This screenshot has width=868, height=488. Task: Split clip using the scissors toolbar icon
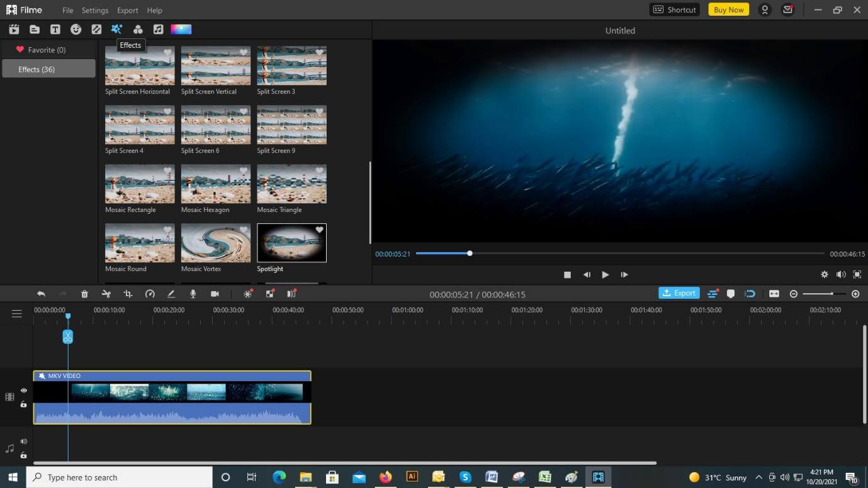(x=106, y=294)
